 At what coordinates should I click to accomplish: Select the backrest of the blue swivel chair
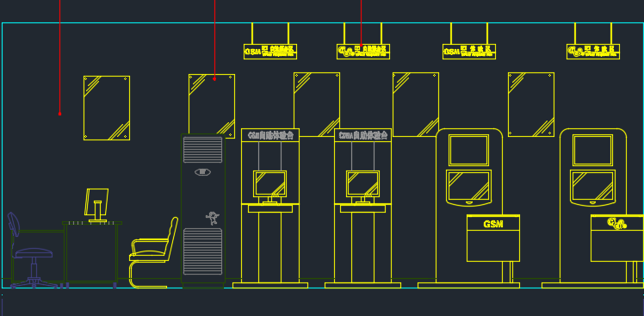13,225
